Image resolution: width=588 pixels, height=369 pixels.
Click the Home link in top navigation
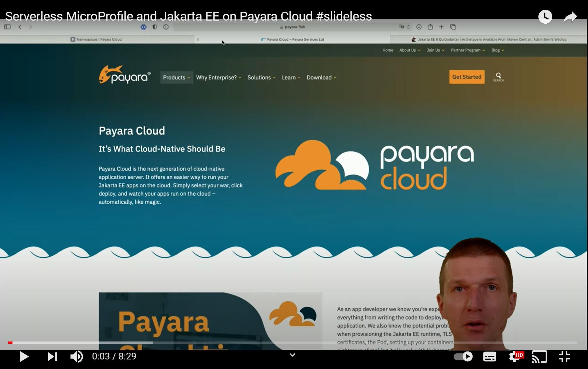tap(388, 50)
